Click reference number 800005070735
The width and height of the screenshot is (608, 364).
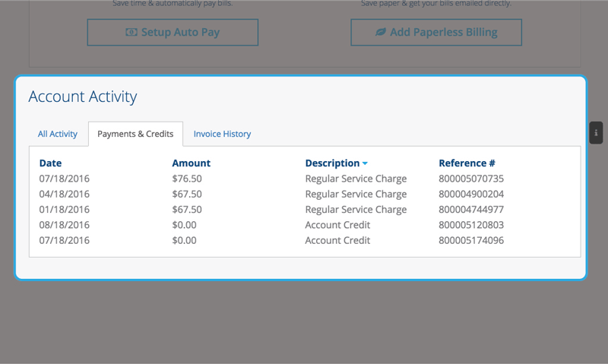point(471,179)
